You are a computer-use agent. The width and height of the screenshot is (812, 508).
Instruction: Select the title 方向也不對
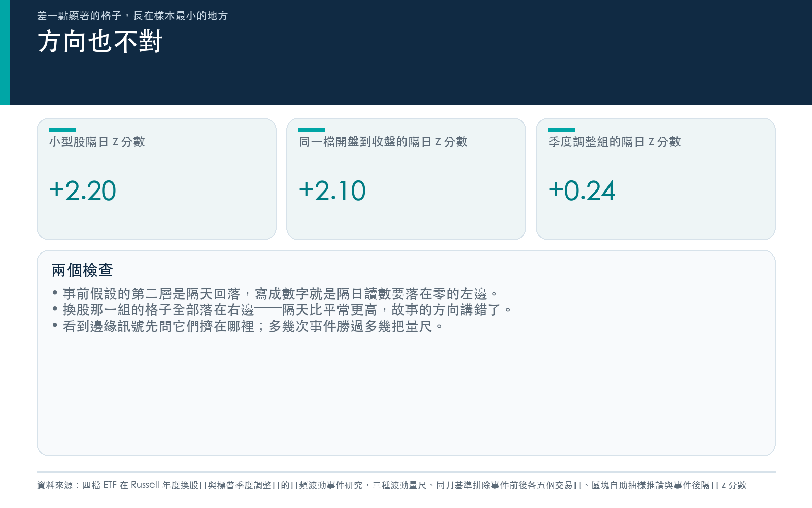coord(100,42)
